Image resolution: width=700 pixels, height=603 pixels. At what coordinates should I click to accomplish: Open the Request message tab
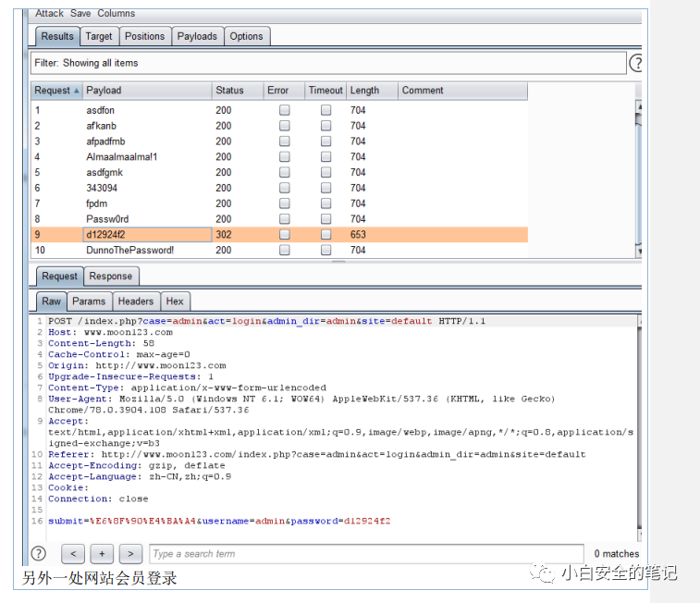tap(59, 277)
